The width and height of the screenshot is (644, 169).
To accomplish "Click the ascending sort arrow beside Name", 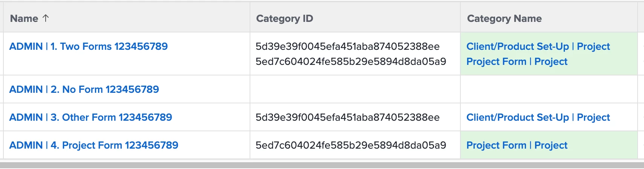I will (46, 18).
